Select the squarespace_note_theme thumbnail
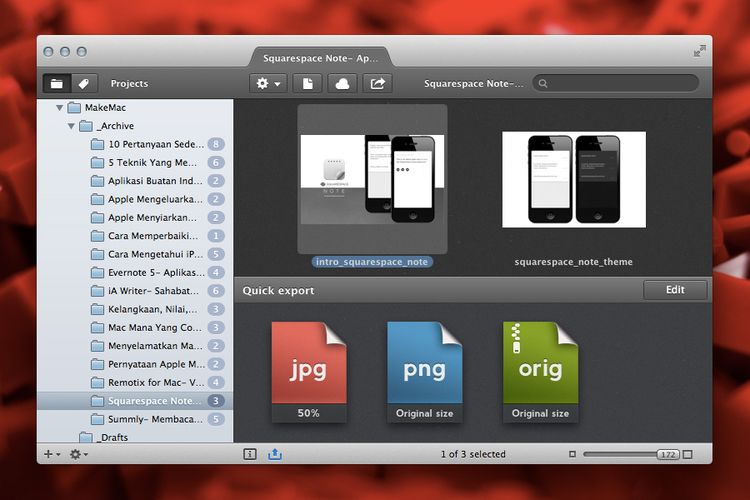This screenshot has width=750, height=500. [574, 179]
